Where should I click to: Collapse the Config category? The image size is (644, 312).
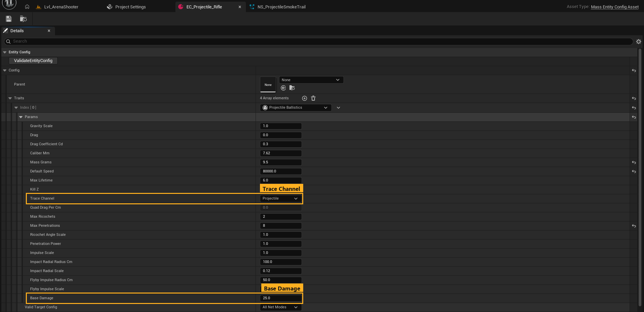(5, 70)
